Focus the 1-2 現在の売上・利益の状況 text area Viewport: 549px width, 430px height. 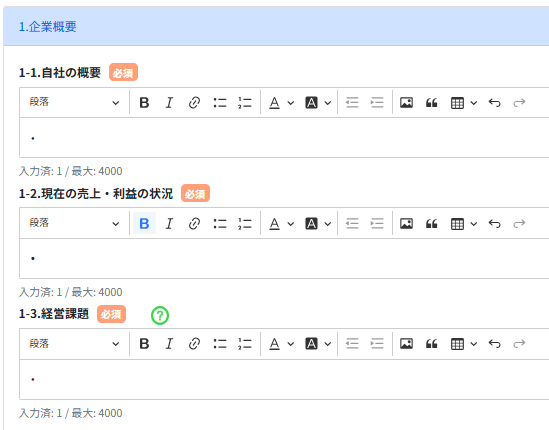(x=284, y=258)
